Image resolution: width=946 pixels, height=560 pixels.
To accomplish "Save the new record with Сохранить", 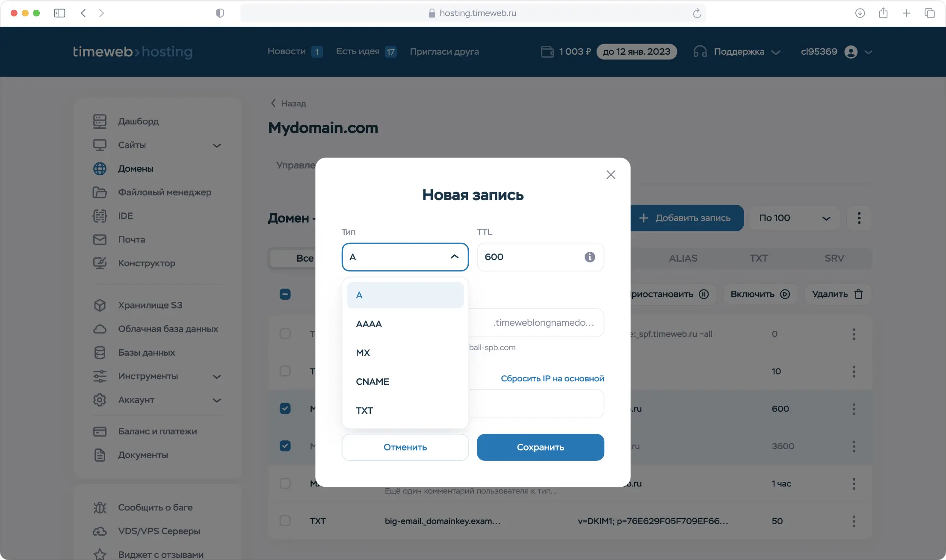I will 541,447.
